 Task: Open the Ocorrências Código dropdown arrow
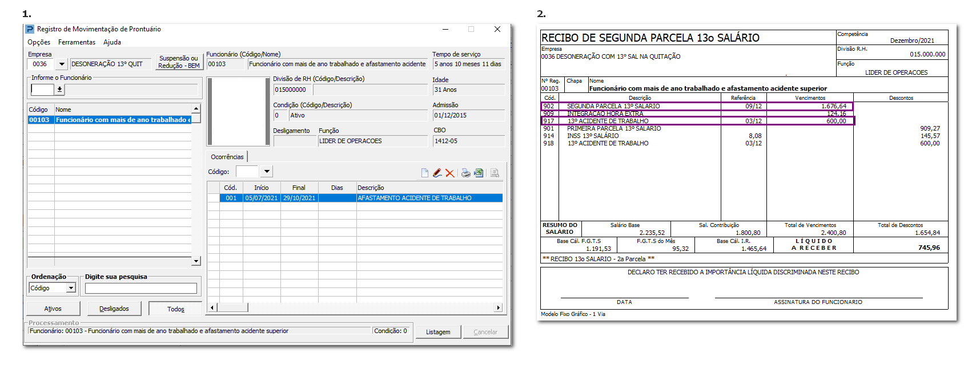coord(267,171)
